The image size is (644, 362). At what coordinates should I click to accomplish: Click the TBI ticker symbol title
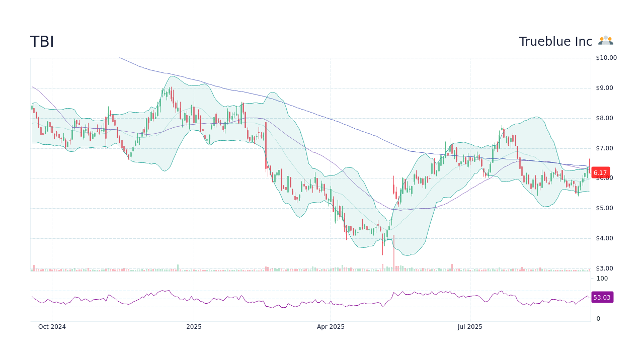click(42, 42)
